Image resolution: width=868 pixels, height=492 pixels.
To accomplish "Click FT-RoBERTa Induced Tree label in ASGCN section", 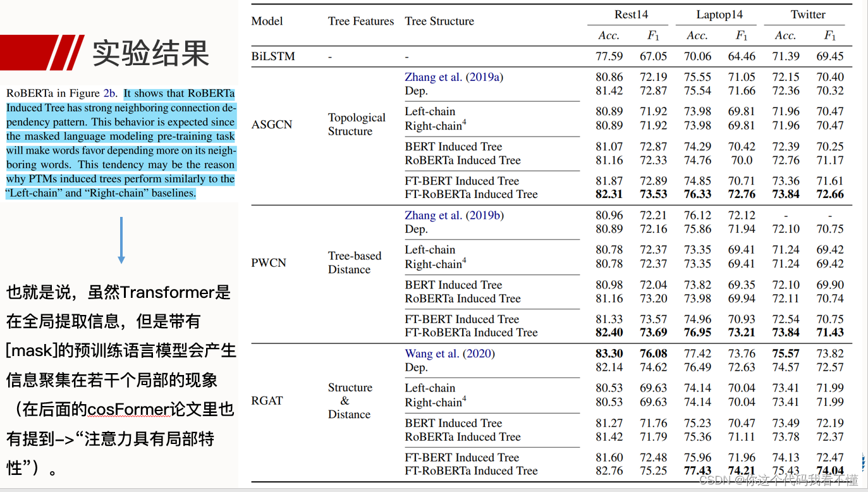I will (x=471, y=194).
